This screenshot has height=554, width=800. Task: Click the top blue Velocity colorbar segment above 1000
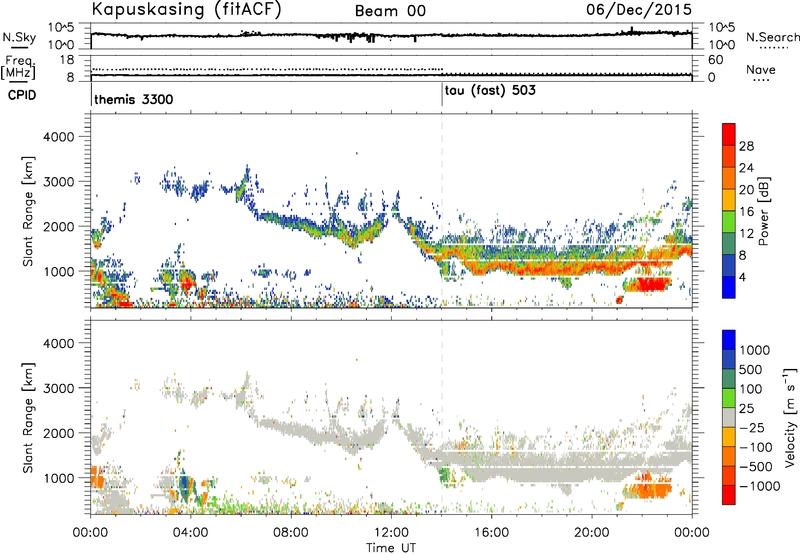[729, 340]
